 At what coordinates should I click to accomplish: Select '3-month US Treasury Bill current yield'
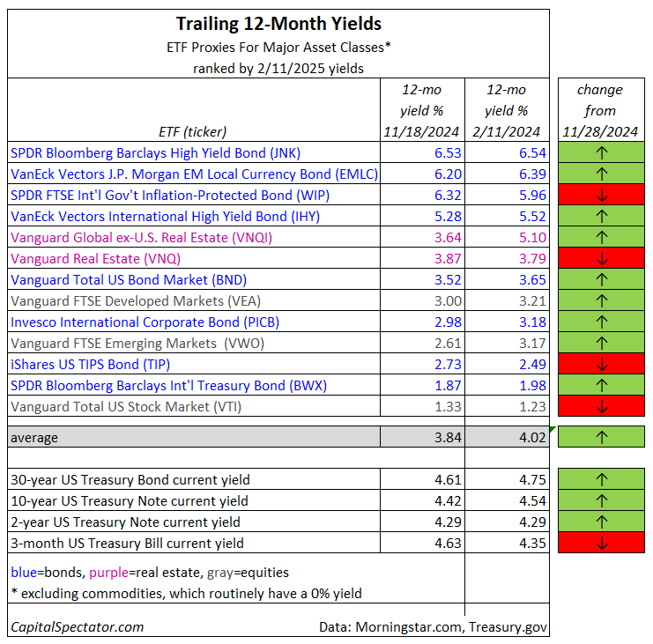[x=127, y=544]
